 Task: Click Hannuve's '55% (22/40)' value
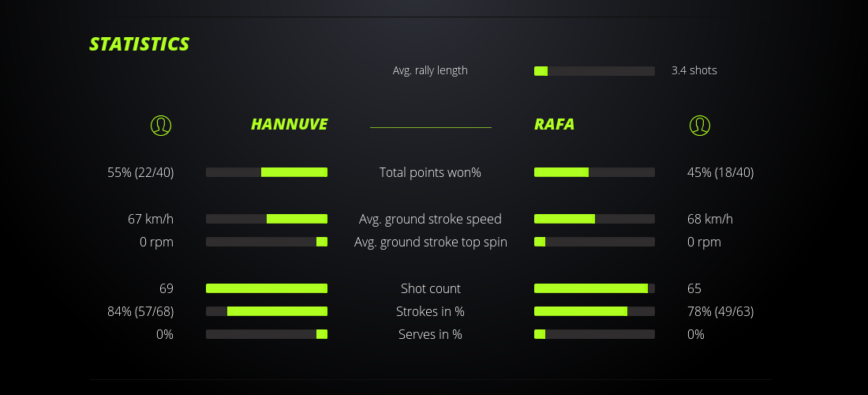pos(140,172)
